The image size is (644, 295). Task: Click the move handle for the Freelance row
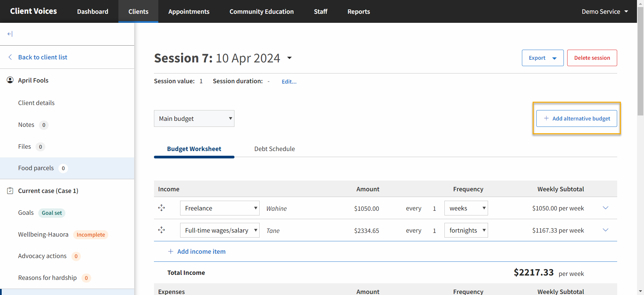162,208
